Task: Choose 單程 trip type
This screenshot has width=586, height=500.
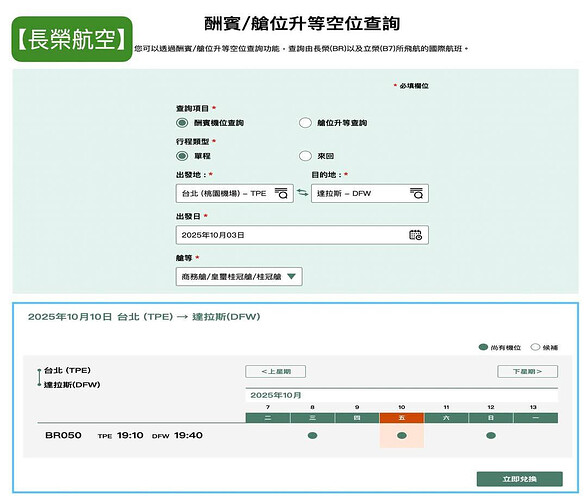Action: pos(182,156)
